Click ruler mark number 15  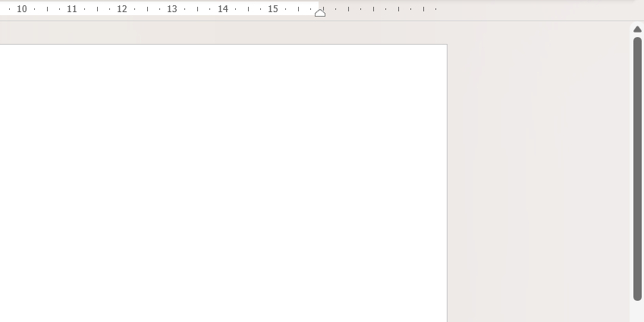[273, 9]
